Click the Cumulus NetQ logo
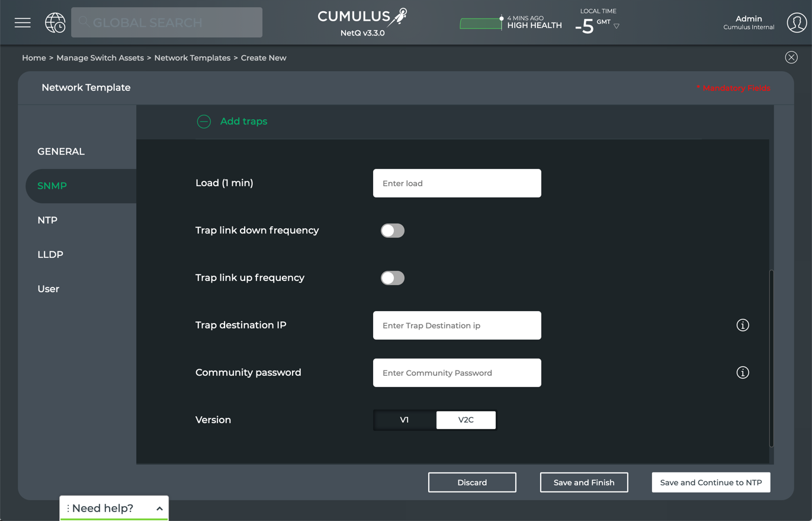 pyautogui.click(x=362, y=23)
